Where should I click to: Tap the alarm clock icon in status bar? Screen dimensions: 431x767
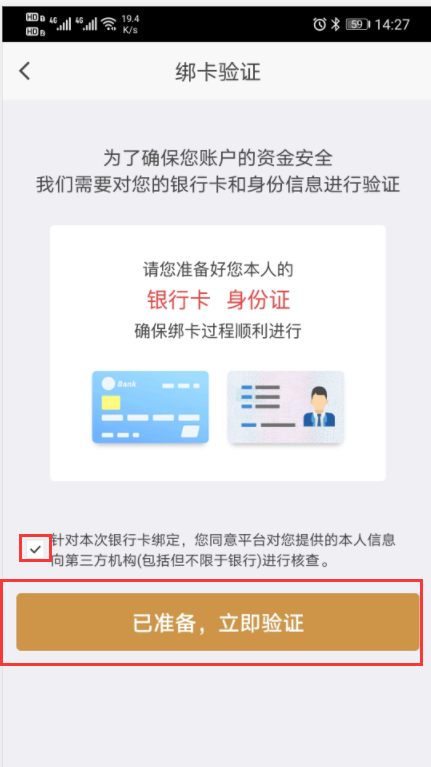pos(319,24)
